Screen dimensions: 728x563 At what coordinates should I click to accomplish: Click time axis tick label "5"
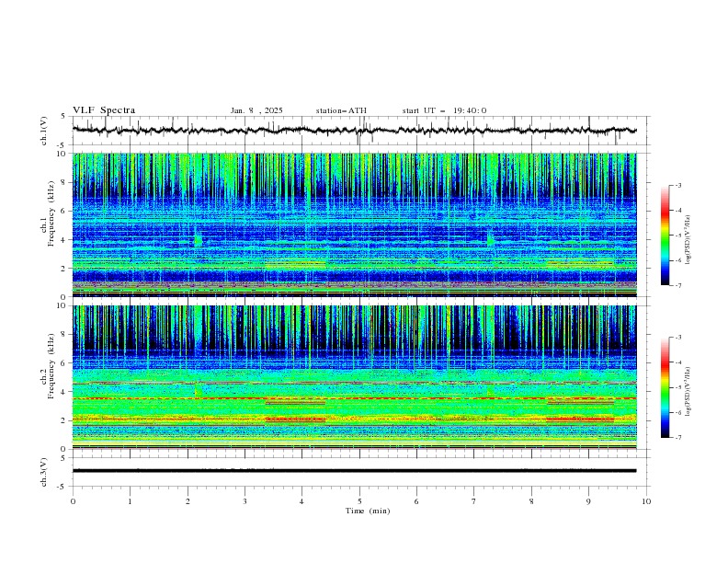(x=359, y=501)
